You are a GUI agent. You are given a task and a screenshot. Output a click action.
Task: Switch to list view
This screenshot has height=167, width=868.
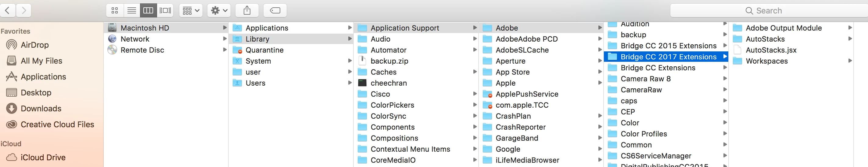tap(132, 10)
